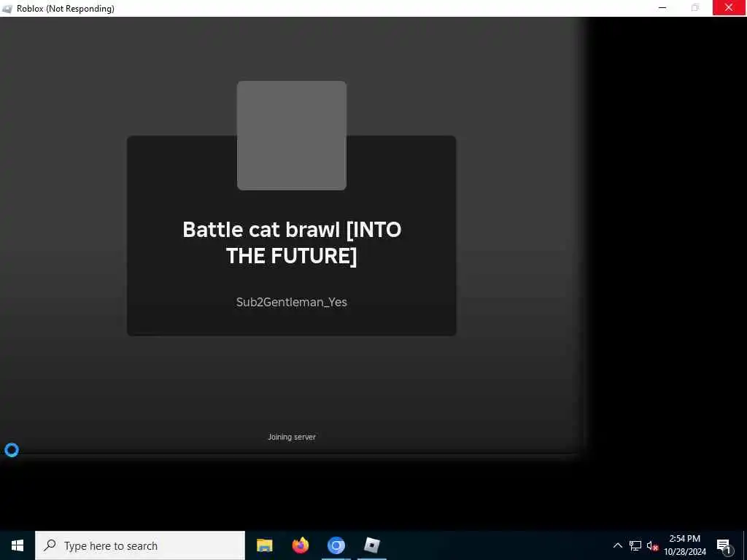
Task: Switch to Chrome on the taskbar
Action: coord(336,545)
